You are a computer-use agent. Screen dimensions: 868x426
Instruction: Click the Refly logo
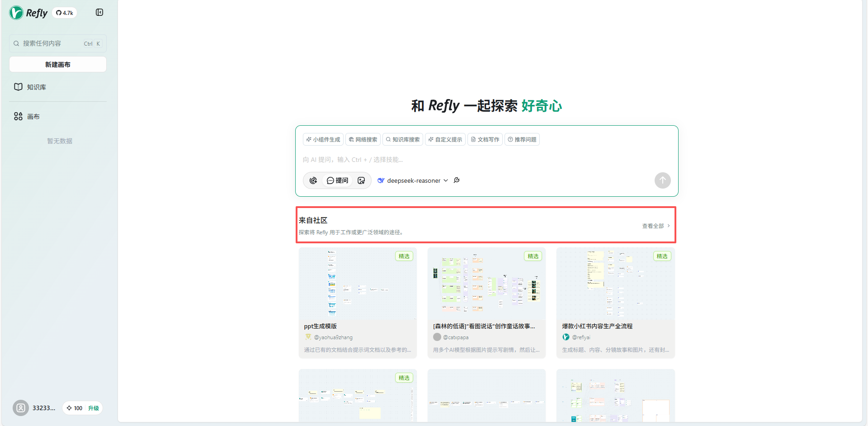click(x=28, y=13)
